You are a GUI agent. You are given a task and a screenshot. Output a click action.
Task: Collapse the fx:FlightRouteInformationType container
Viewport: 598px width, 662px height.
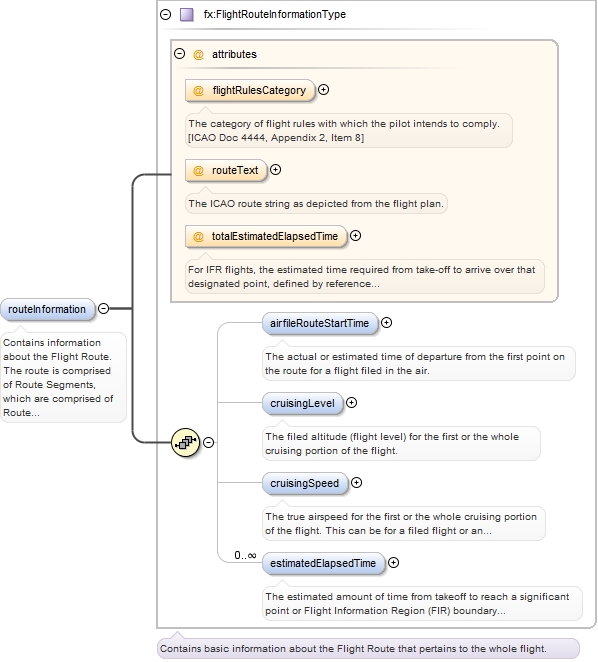[x=166, y=14]
